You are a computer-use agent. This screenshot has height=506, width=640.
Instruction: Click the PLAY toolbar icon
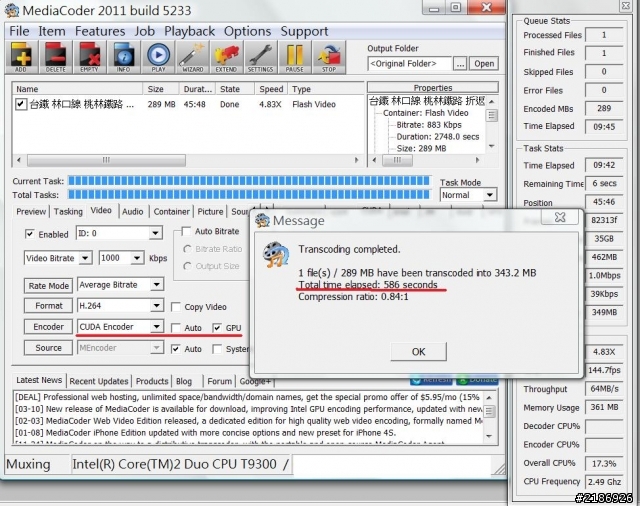tap(158, 57)
